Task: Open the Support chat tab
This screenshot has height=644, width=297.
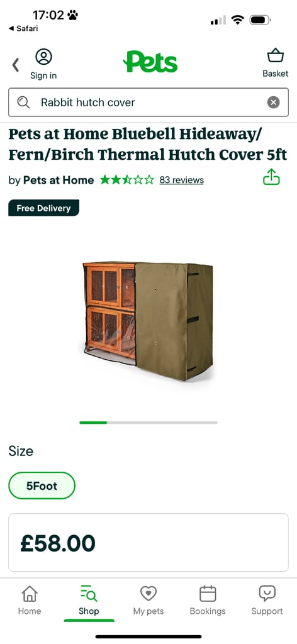Action: click(267, 601)
